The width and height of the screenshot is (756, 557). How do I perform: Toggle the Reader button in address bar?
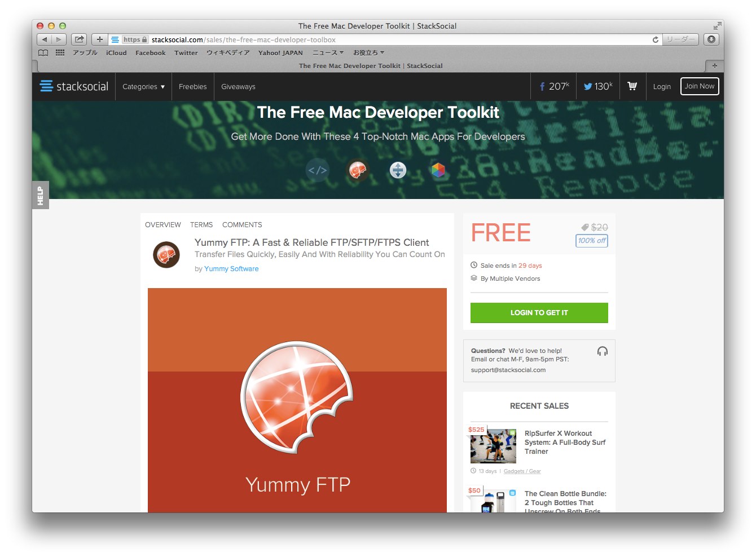click(680, 39)
